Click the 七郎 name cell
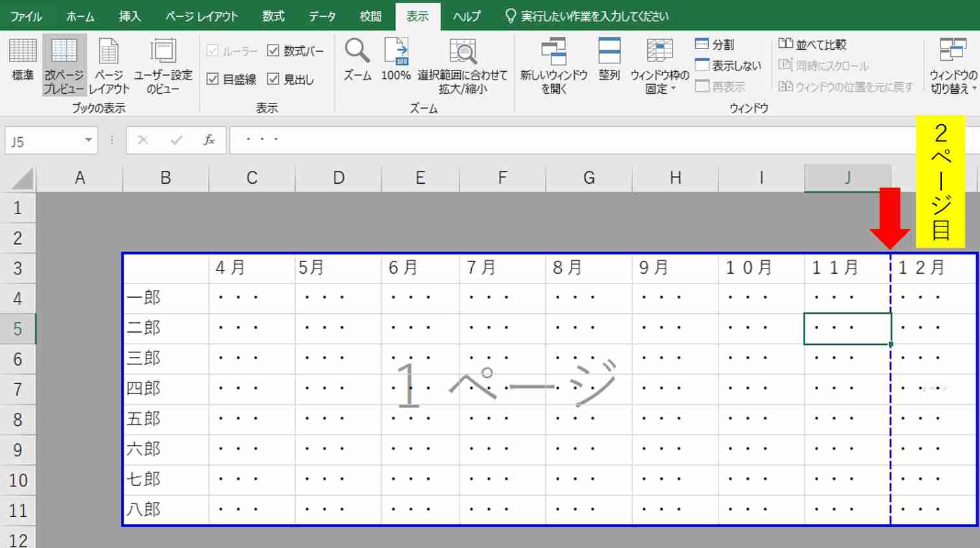 166,480
